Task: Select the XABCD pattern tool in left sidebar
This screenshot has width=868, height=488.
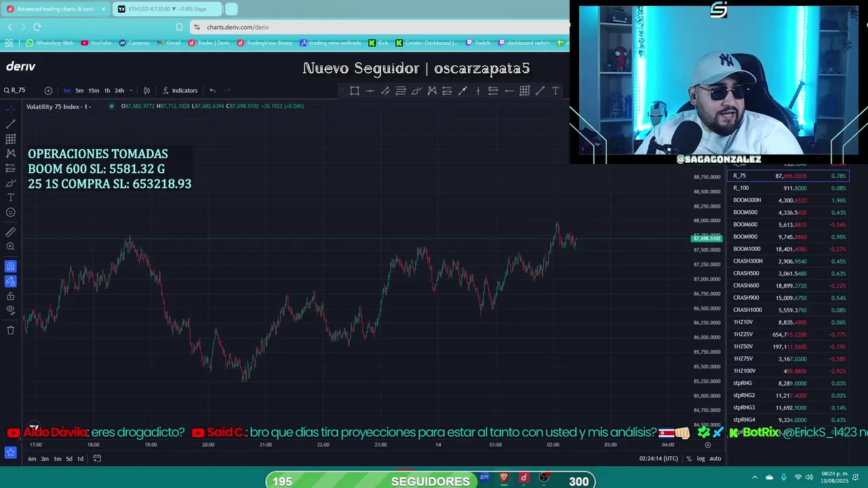Action: pos(10,154)
